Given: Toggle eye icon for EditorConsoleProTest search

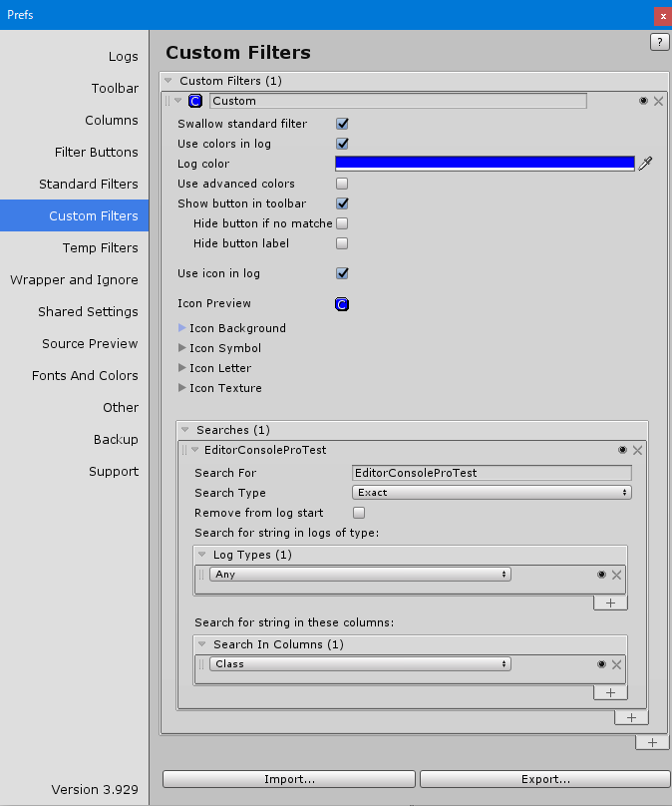Looking at the screenshot, I should tap(622, 450).
